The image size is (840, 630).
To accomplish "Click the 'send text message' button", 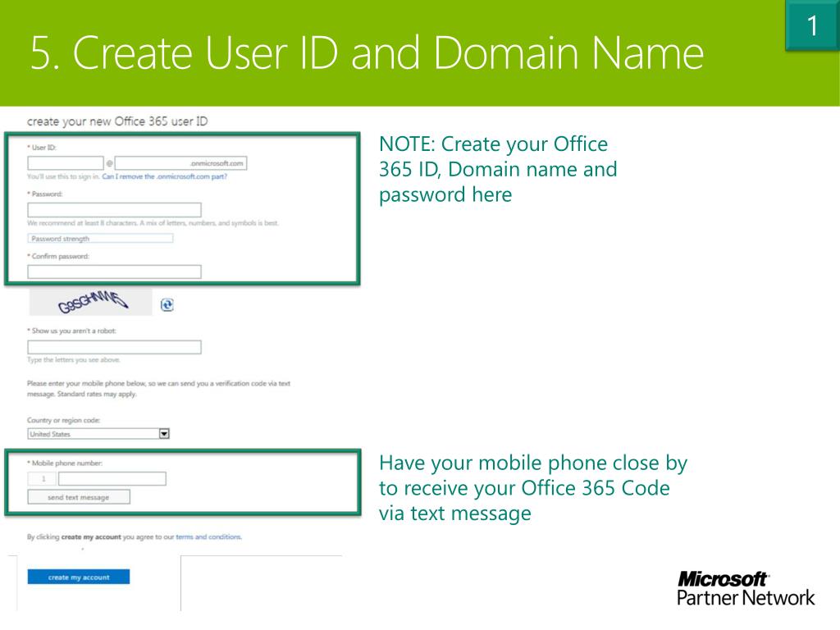I will click(x=78, y=497).
